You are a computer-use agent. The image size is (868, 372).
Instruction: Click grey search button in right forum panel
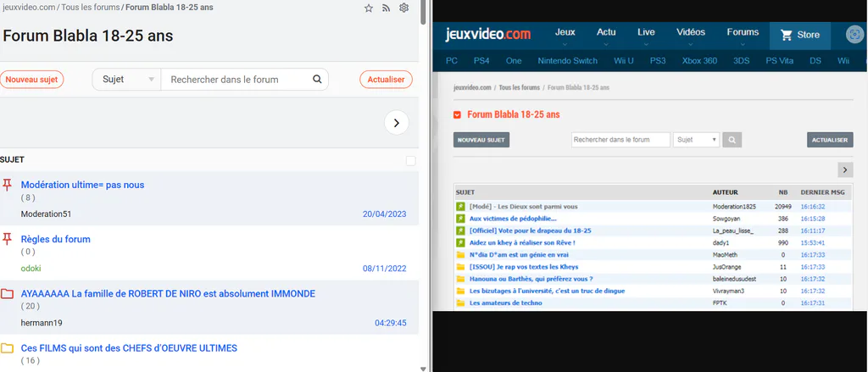(x=732, y=140)
